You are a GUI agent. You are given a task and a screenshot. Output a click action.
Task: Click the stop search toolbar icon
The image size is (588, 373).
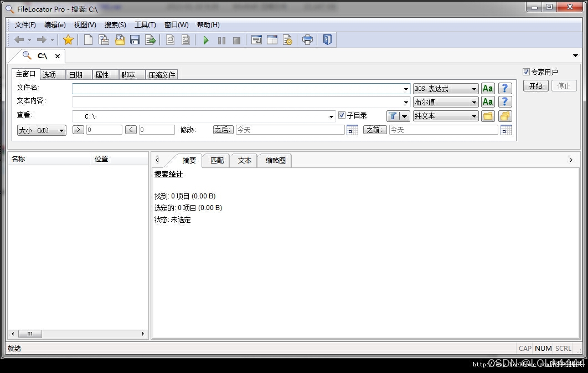pyautogui.click(x=236, y=40)
